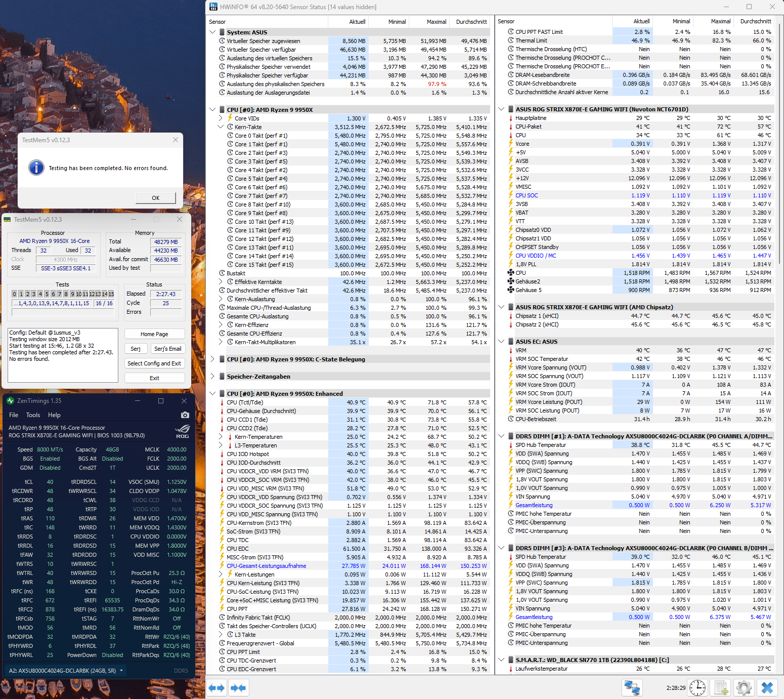
Task: Click the chip icon beside ASUS EC: ASUS
Action: coord(511,342)
